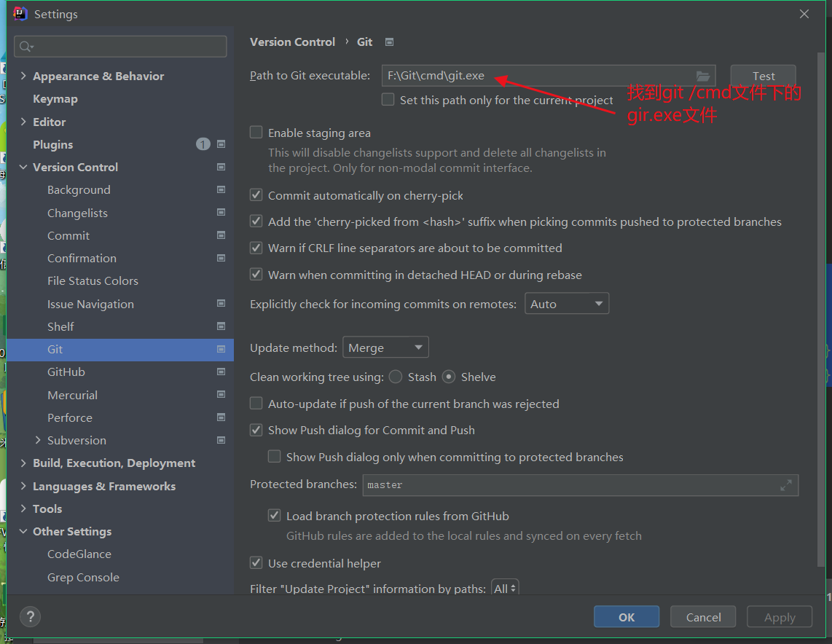The height and width of the screenshot is (644, 832).
Task: Click the OK button
Action: pyautogui.click(x=627, y=617)
